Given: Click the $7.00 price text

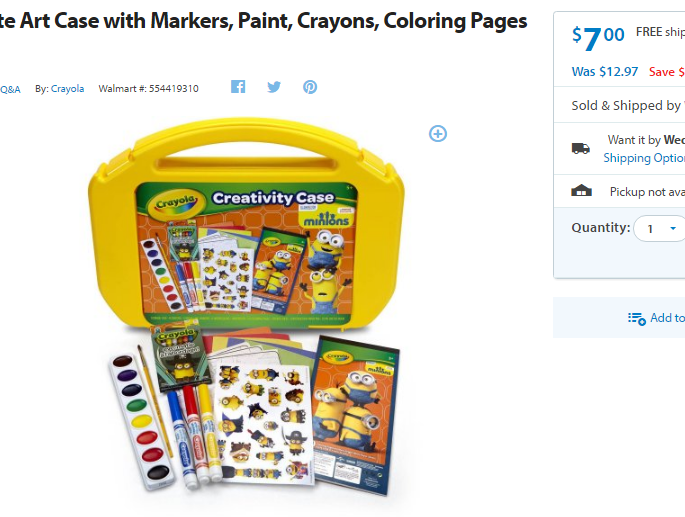Looking at the screenshot, I should pyautogui.click(x=598, y=37).
